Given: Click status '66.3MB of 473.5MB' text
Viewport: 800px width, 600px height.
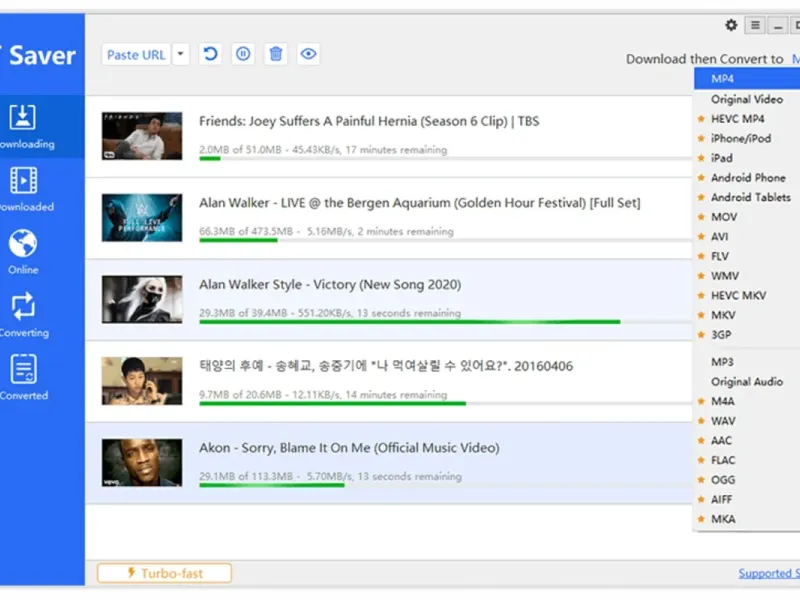Looking at the screenshot, I should (x=246, y=232).
